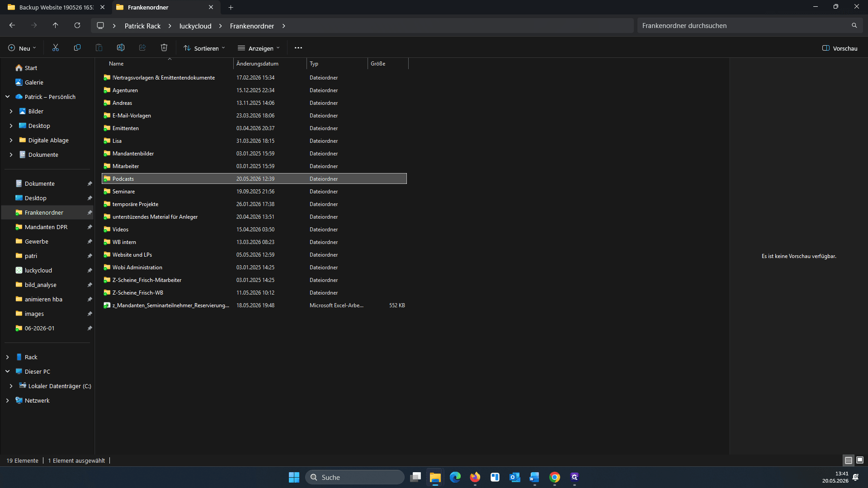Go up one folder level arrow
The width and height of the screenshot is (868, 488).
pyautogui.click(x=56, y=26)
